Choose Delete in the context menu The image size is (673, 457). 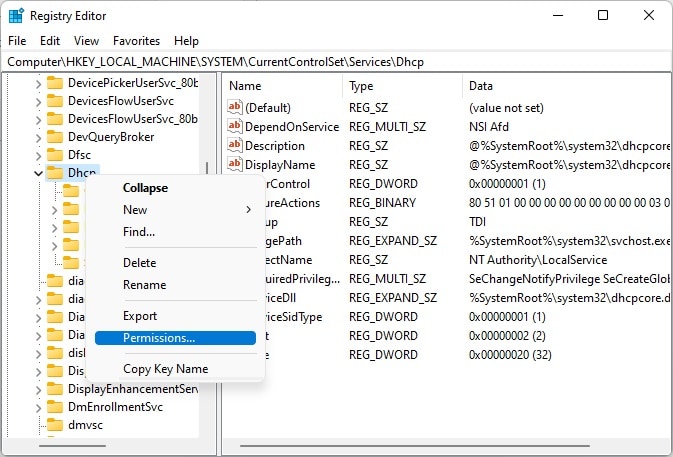[x=175, y=263]
